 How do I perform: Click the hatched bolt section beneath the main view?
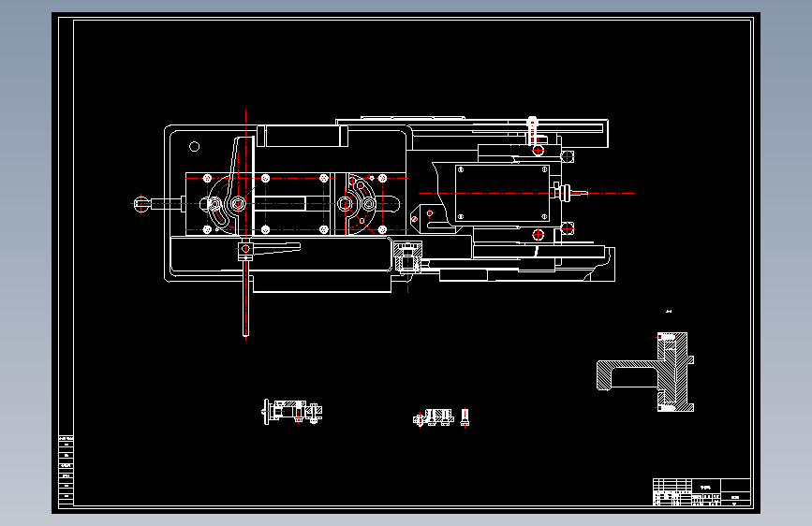tap(408, 256)
